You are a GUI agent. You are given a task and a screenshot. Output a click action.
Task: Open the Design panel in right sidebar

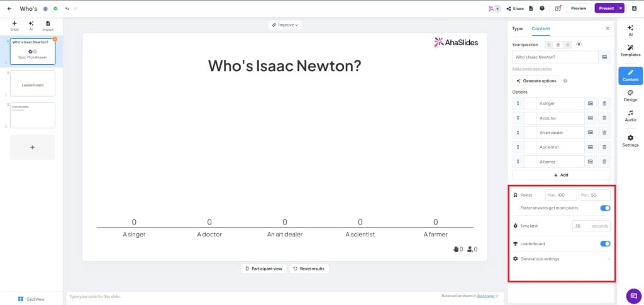630,95
